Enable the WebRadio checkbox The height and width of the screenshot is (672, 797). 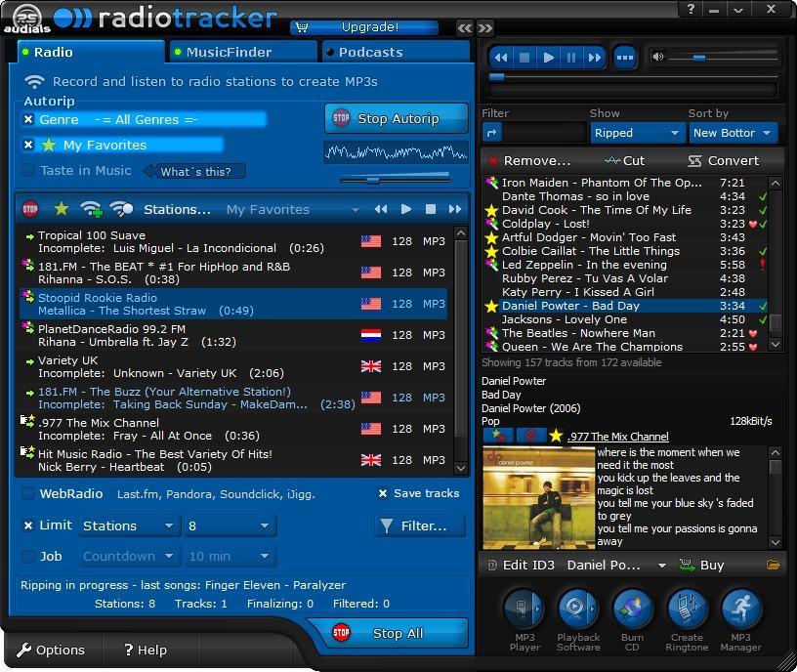[28, 493]
